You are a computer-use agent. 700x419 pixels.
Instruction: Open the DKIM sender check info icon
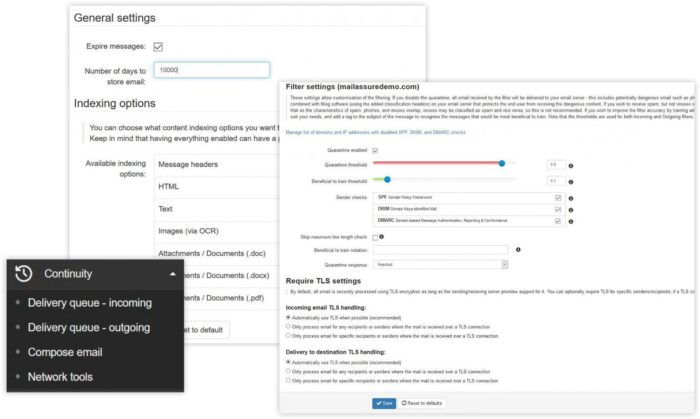(x=571, y=210)
